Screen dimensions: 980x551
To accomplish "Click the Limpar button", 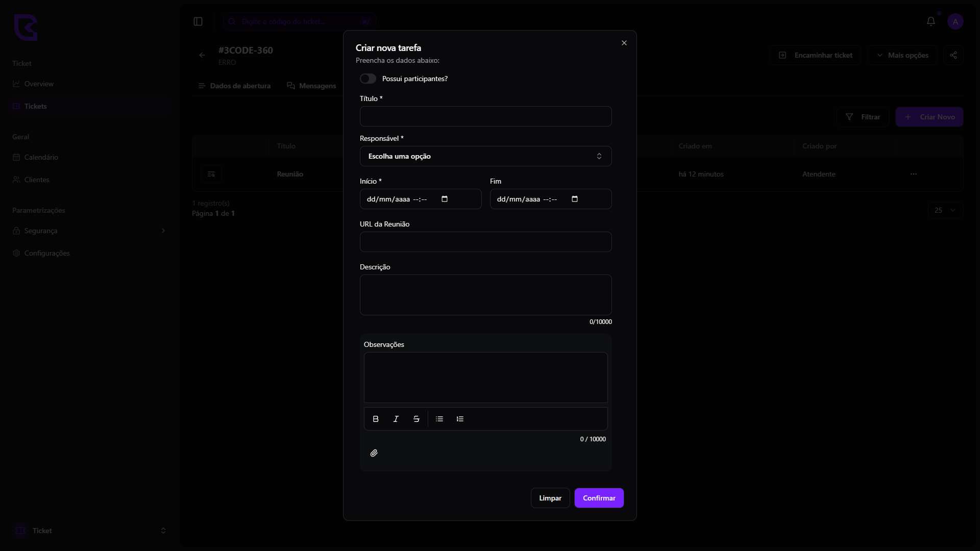I will coord(550,498).
